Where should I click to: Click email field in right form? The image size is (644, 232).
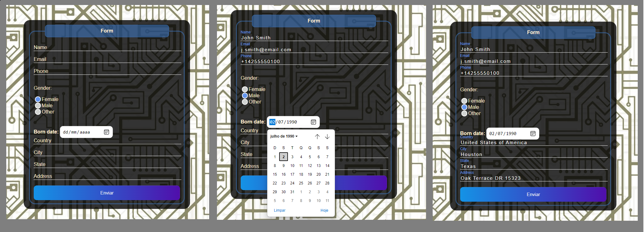pyautogui.click(x=534, y=61)
